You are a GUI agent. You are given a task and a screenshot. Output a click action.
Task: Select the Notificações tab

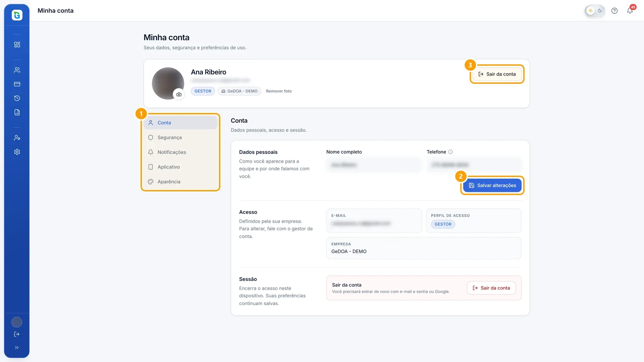(180, 152)
